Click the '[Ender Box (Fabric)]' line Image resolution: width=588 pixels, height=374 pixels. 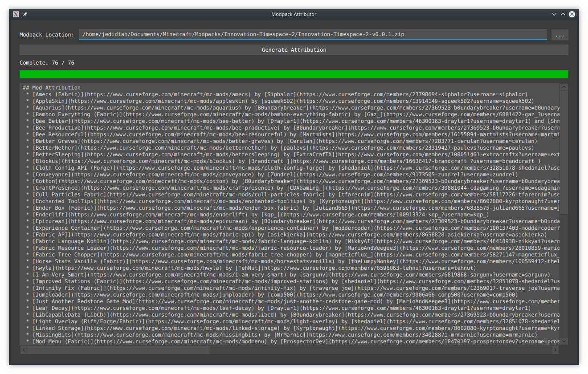coord(293,208)
